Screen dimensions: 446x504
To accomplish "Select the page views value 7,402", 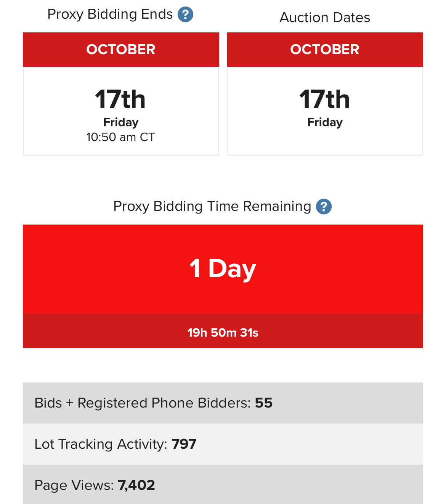I will click(x=136, y=485).
